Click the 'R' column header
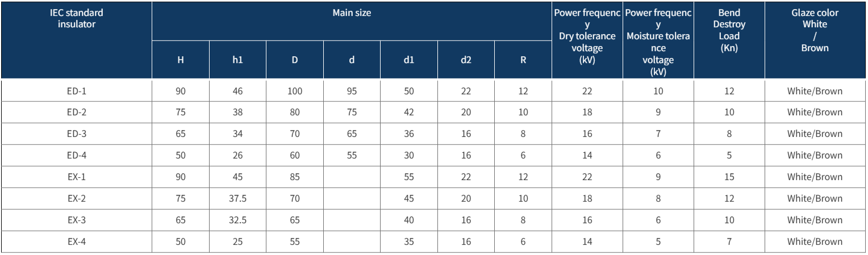This screenshot has height=255, width=868. (523, 60)
